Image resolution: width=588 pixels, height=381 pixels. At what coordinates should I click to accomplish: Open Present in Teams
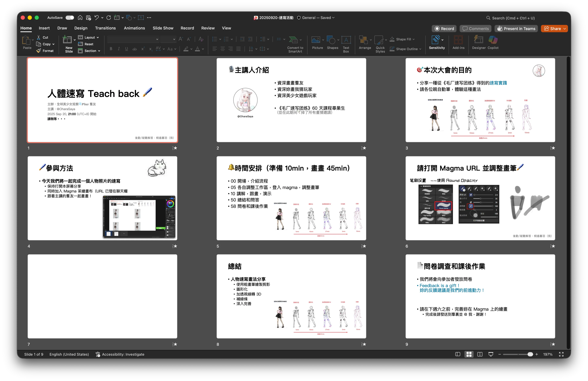(516, 28)
